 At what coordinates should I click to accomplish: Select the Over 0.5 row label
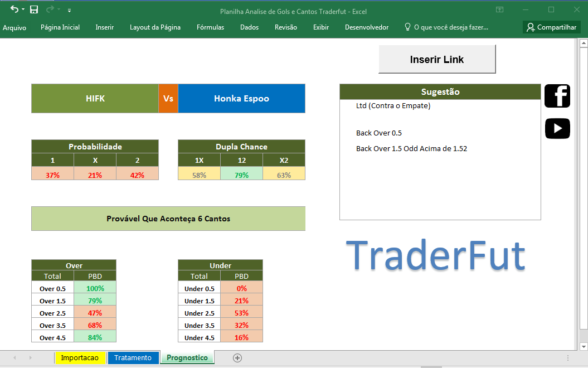pos(52,288)
